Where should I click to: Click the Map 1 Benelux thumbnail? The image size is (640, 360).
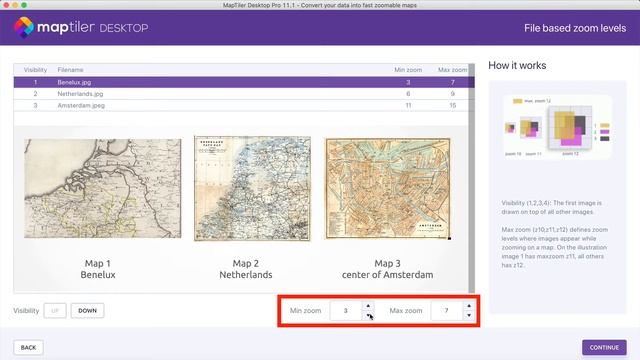102,188
